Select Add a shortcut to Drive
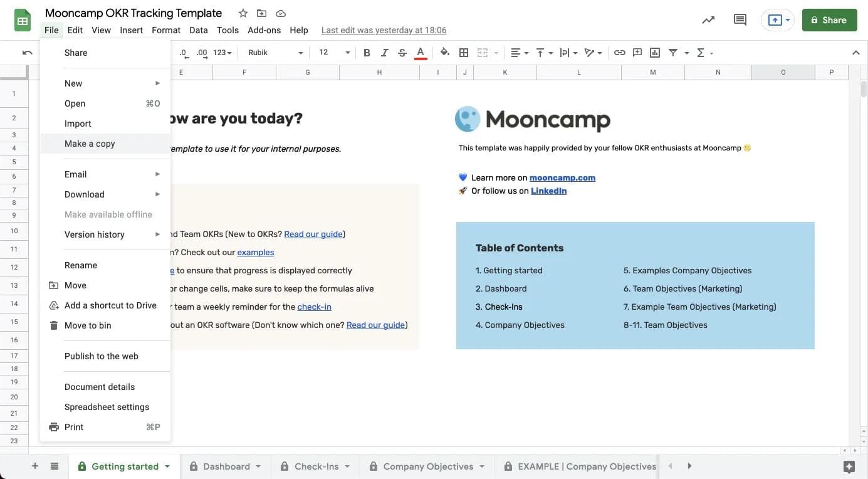The height and width of the screenshot is (479, 868). coord(105,305)
